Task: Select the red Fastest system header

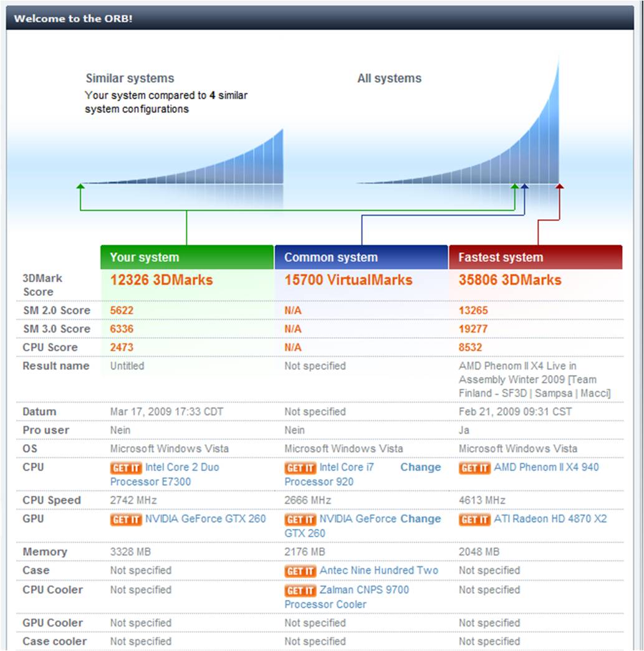Action: point(536,257)
